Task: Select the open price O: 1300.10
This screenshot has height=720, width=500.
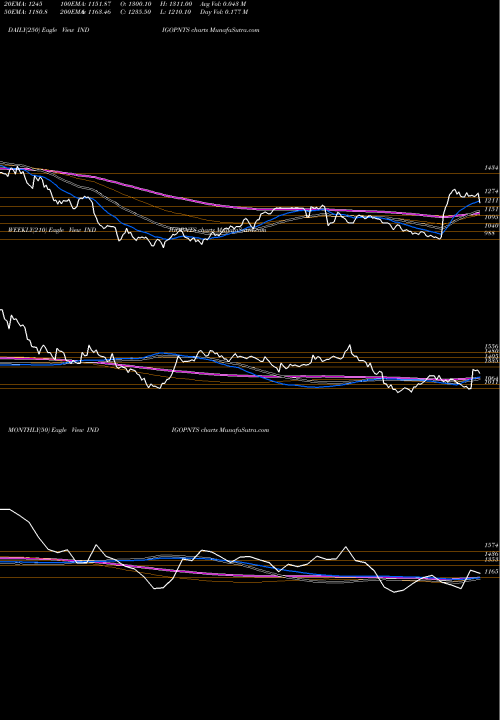Action: coord(136,4)
